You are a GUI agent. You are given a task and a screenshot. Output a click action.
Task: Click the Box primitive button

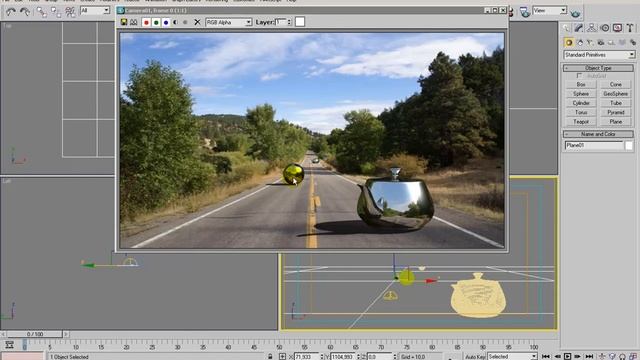point(581,84)
